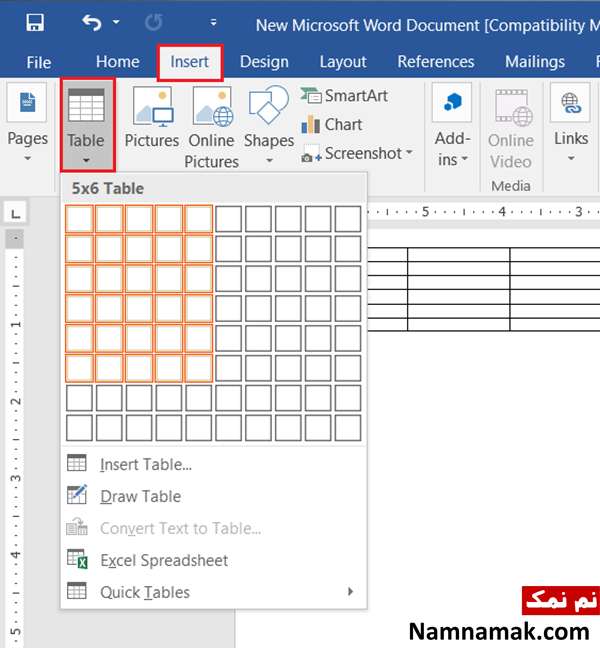Click the '5x6 Table' header text
Image resolution: width=600 pixels, height=648 pixels.
pyautogui.click(x=108, y=188)
